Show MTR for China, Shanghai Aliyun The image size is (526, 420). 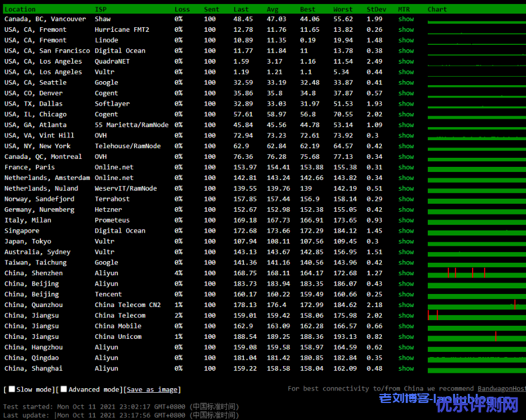tap(406, 368)
